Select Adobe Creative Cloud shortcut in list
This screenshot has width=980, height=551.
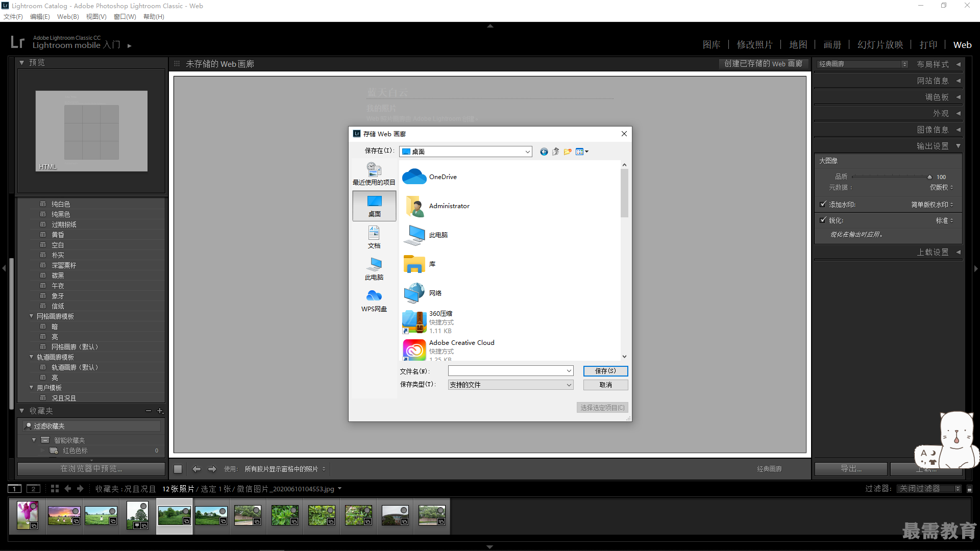448,349
